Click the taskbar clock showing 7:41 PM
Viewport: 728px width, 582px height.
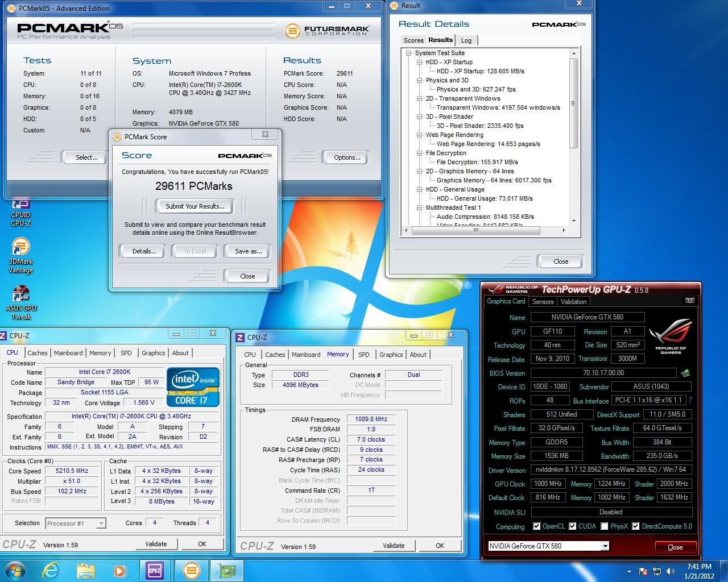699,571
